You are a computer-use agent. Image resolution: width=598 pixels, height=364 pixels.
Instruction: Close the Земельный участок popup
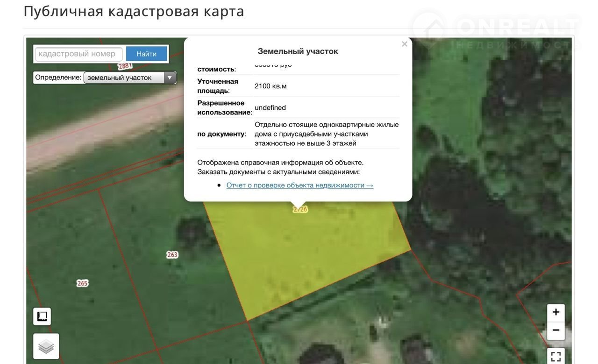tap(405, 44)
